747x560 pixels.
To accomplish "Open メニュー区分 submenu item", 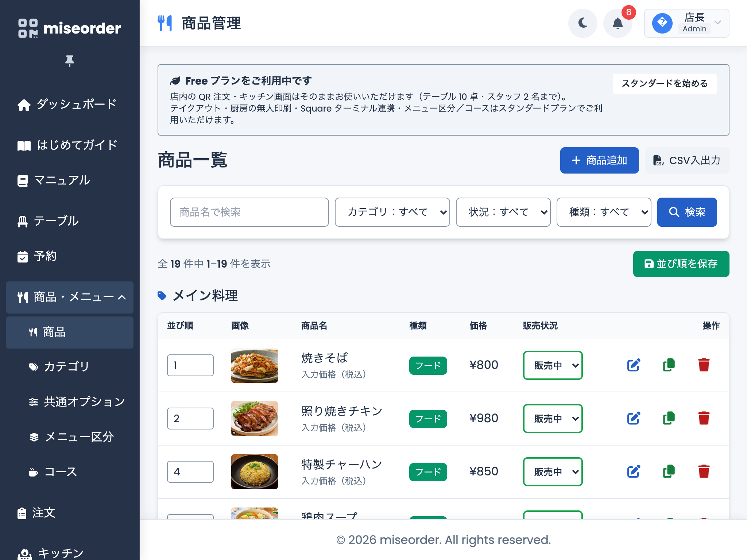I will pyautogui.click(x=70, y=437).
